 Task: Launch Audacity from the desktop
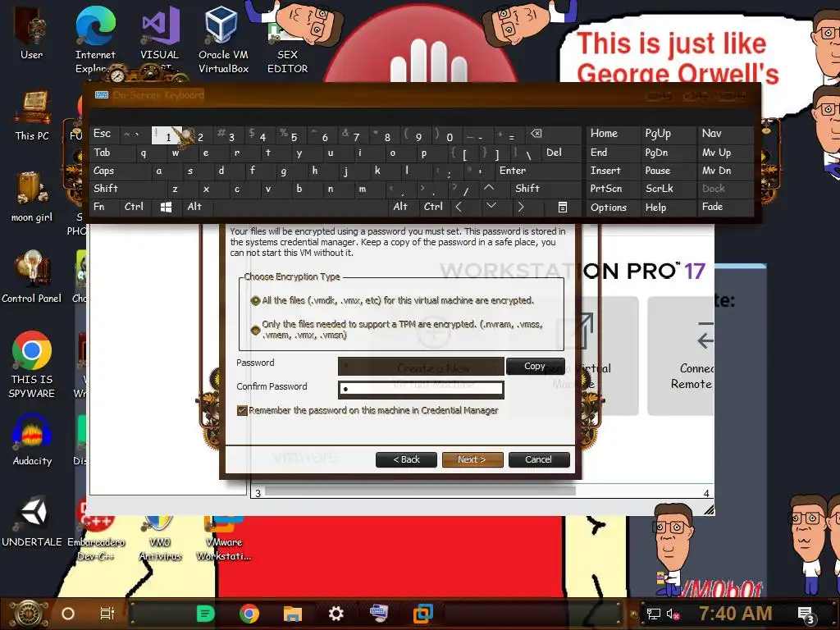32,440
